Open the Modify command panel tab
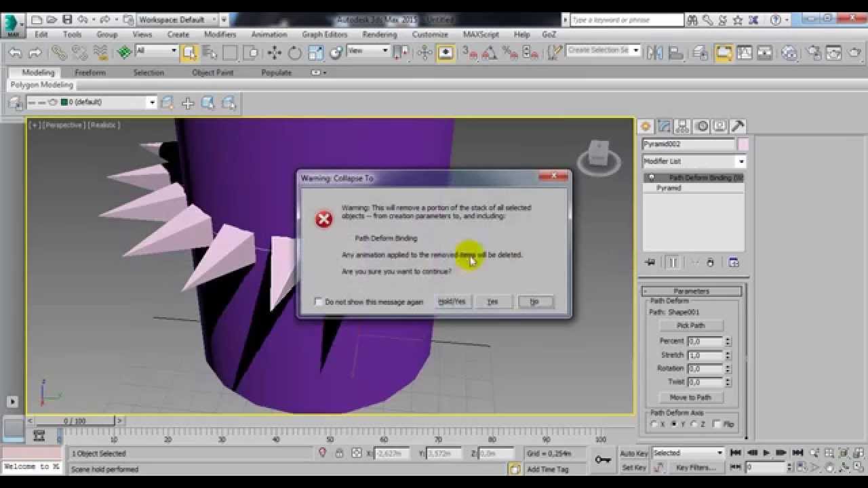This screenshot has width=868, height=488. point(664,126)
